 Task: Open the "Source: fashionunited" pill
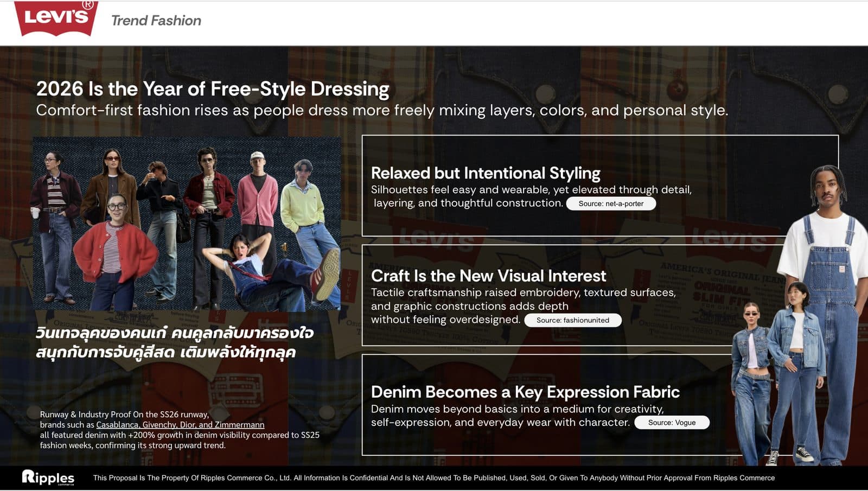point(573,320)
